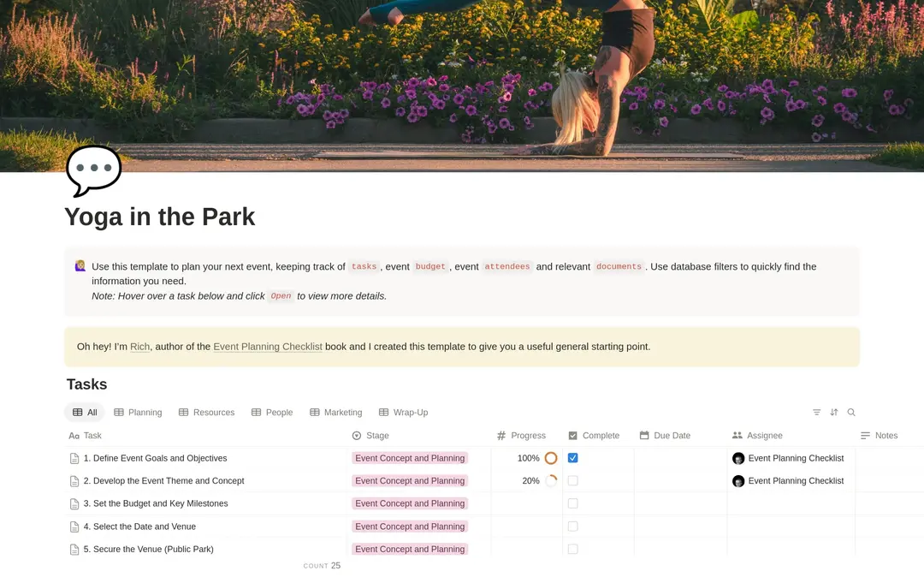Viewport: 924px width, 577px height.
Task: Switch to the People view tab
Action: pos(272,413)
